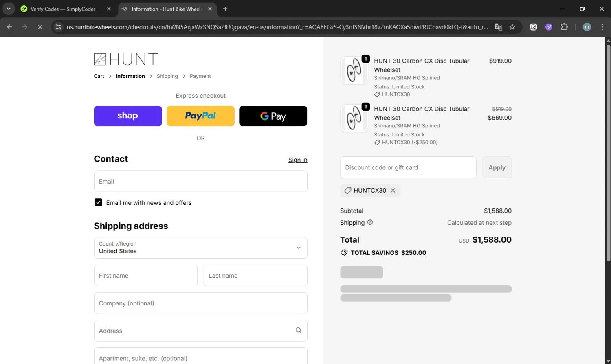Restore down the browser window
Image resolution: width=611 pixels, height=364 pixels.
(x=582, y=9)
